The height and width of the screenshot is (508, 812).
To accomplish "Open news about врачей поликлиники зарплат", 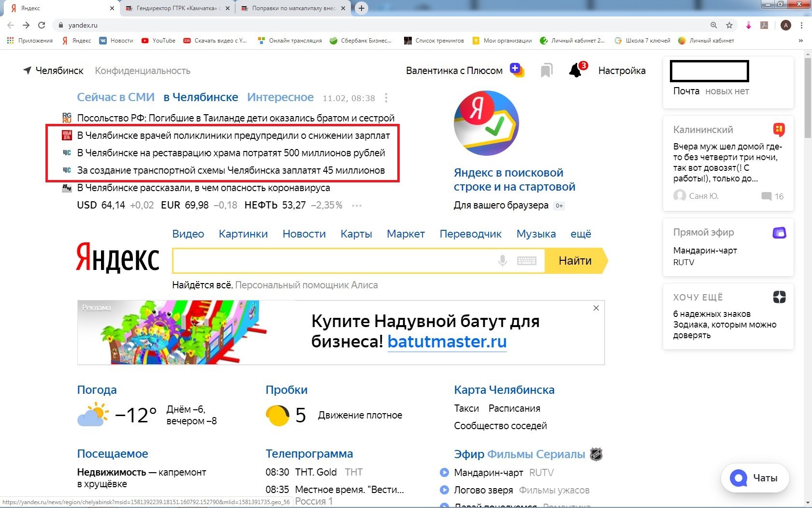I will (x=233, y=135).
